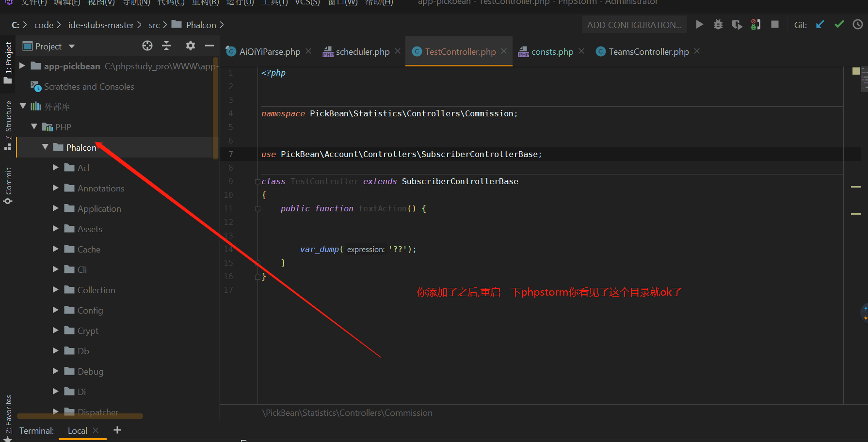This screenshot has width=868, height=442.
Task: Click Collapse All icon in Project panel
Action: 166,46
